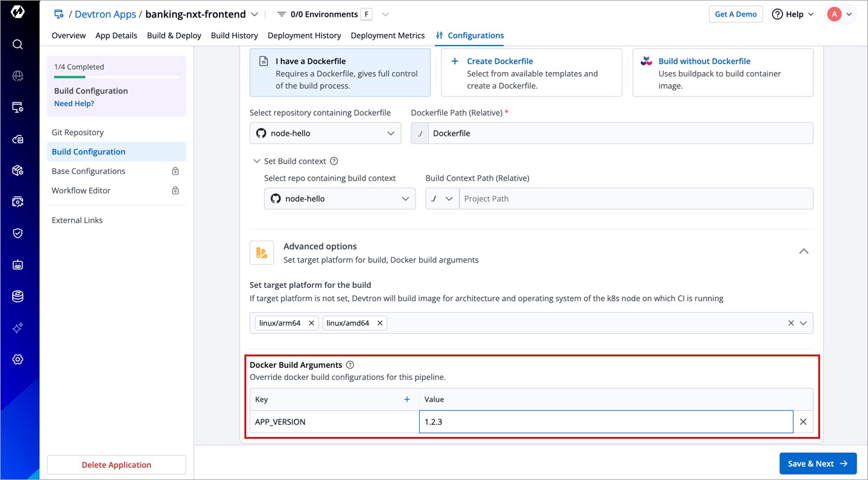Image resolution: width=868 pixels, height=480 pixels.
Task: Delete the APP_VERSION build argument row
Action: click(803, 422)
